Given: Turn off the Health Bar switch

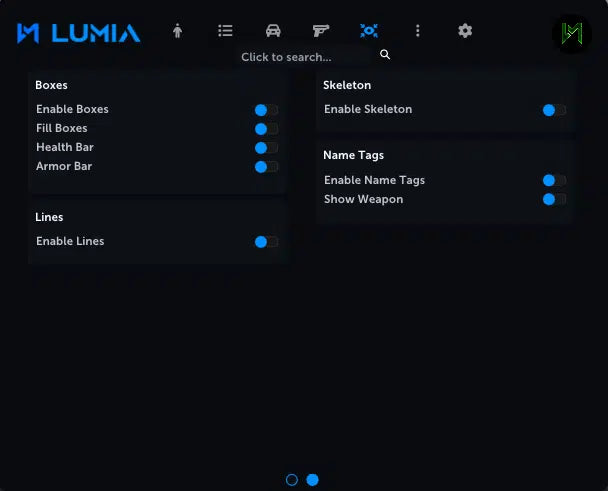Looking at the screenshot, I should pos(266,148).
